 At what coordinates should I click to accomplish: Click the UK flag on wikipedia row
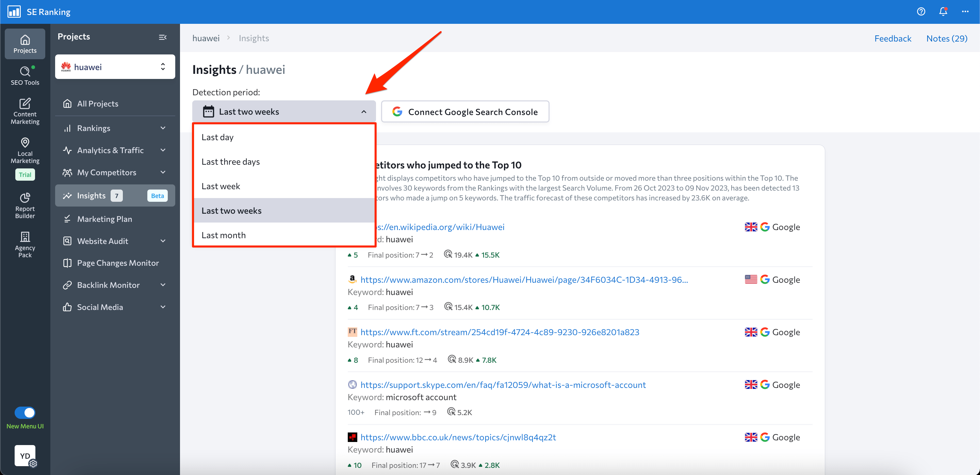(751, 227)
